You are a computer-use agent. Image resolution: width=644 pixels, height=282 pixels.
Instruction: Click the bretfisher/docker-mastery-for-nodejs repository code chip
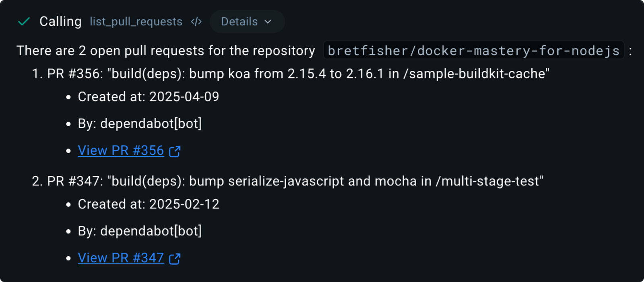coord(473,51)
